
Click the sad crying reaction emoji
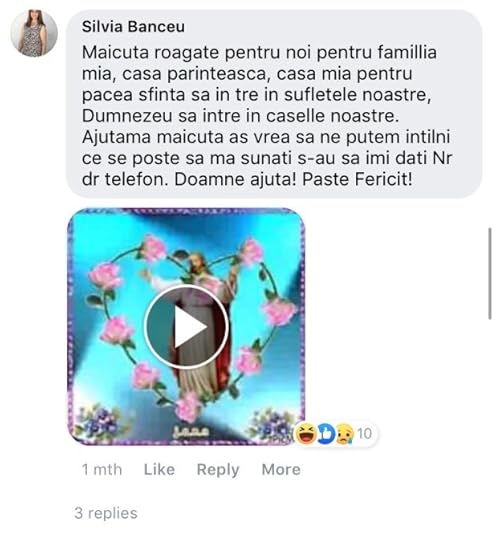point(345,433)
